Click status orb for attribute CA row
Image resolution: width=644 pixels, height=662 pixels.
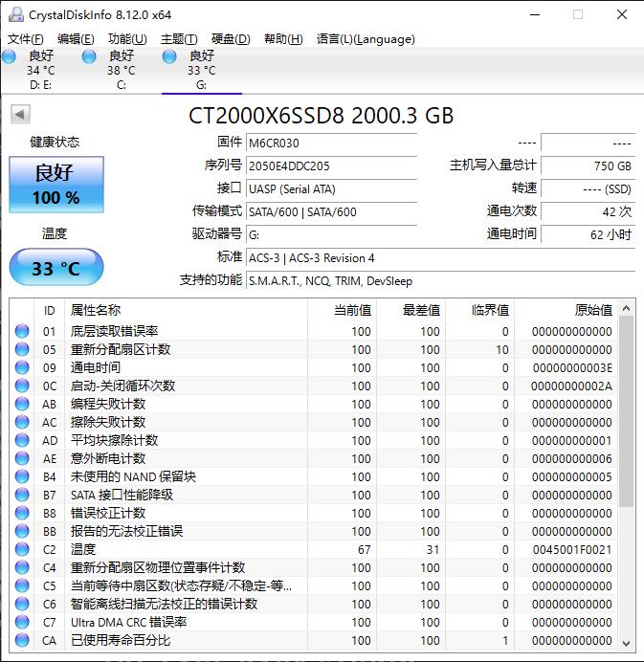(22, 640)
